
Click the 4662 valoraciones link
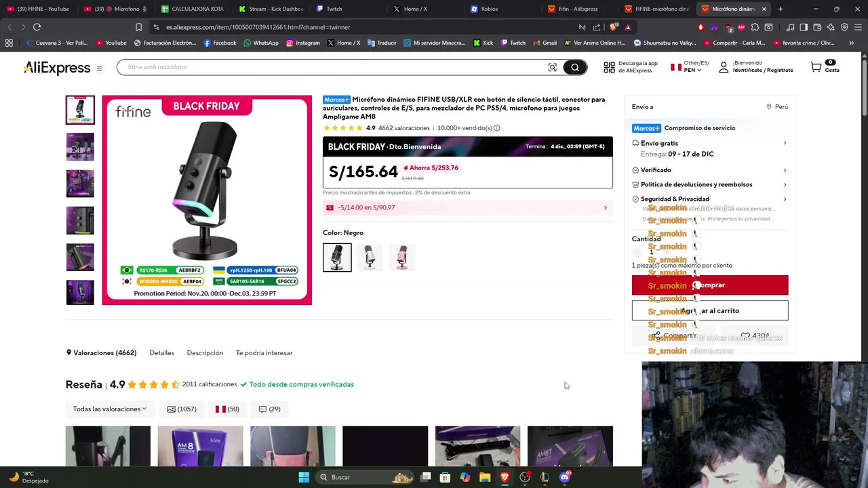tap(403, 128)
